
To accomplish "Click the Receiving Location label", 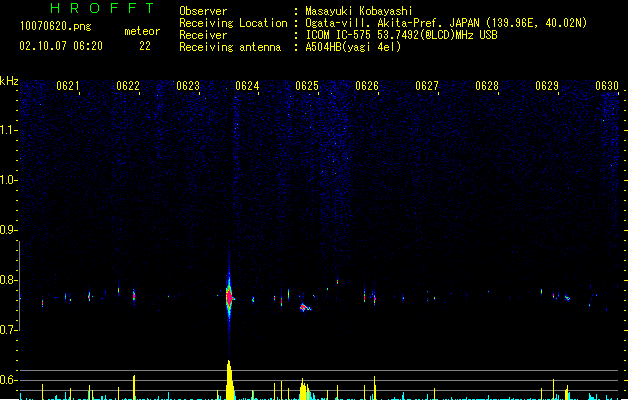I will pyautogui.click(x=233, y=23).
